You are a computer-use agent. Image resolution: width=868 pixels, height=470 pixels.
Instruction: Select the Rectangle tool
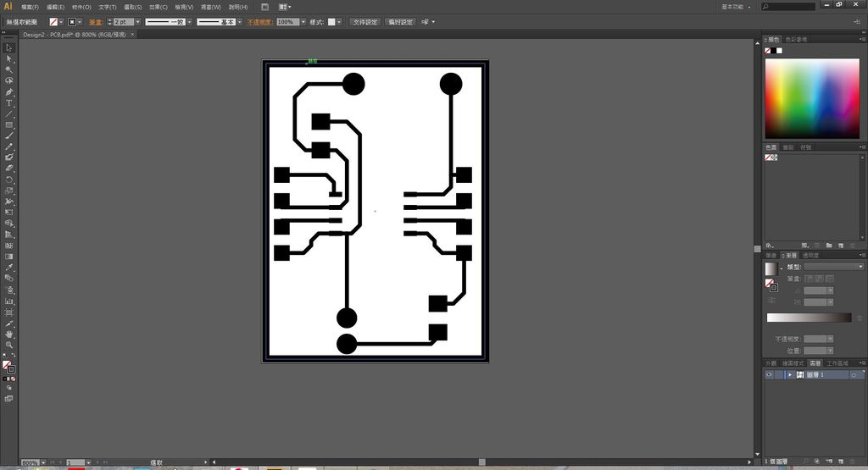pyautogui.click(x=8, y=125)
